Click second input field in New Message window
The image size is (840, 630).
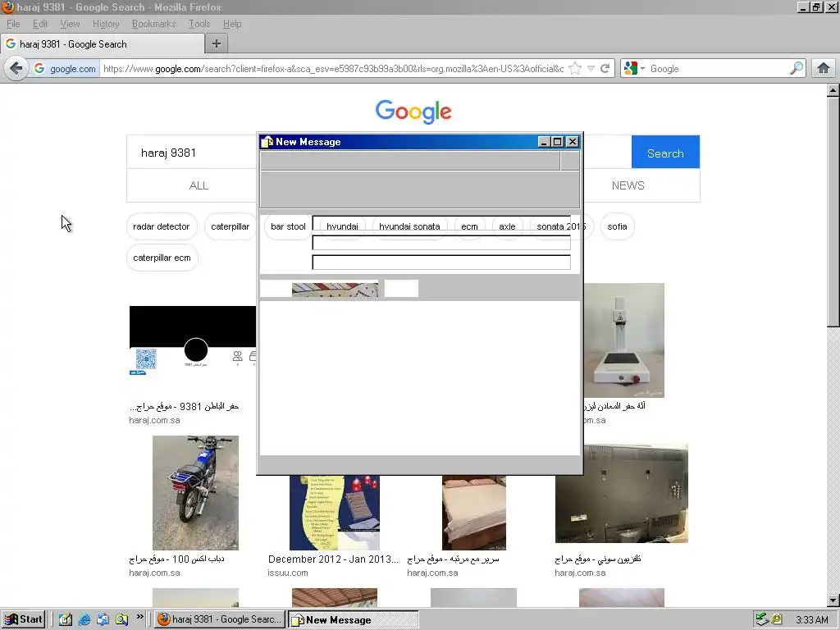tap(441, 243)
